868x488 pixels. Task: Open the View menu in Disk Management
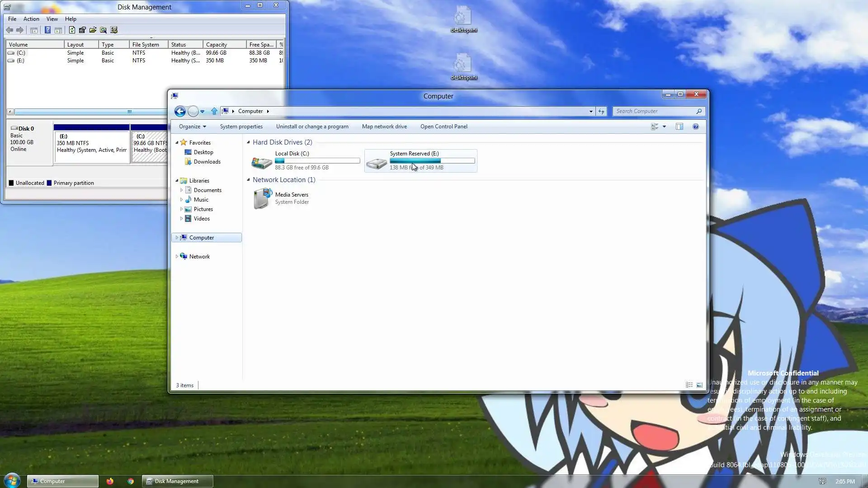pos(52,19)
